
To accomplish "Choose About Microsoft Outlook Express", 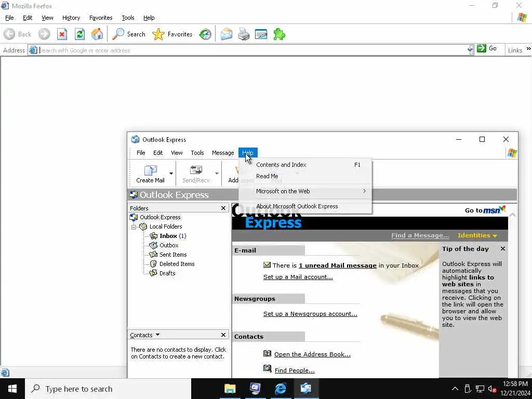I will pos(305,206).
